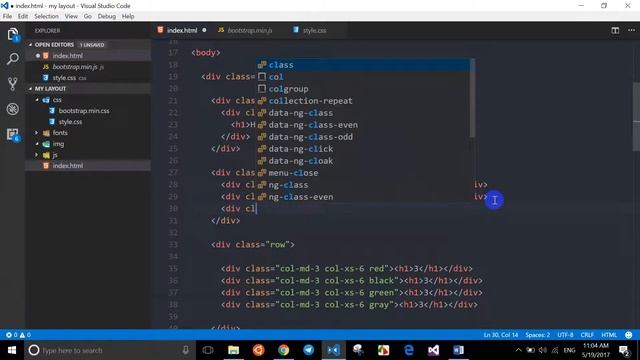The width and height of the screenshot is (640, 360).
Task: Click the Windows Start button
Action: tap(11, 350)
